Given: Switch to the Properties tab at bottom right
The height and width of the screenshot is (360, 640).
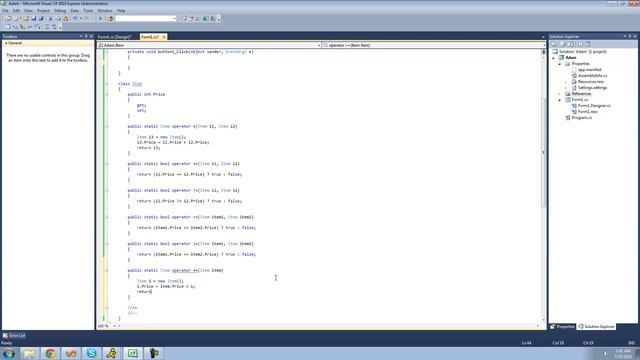Looking at the screenshot, I should 562,327.
